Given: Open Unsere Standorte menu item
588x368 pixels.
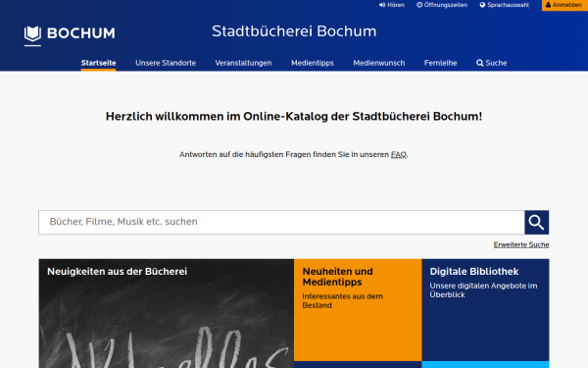Looking at the screenshot, I should [x=166, y=63].
